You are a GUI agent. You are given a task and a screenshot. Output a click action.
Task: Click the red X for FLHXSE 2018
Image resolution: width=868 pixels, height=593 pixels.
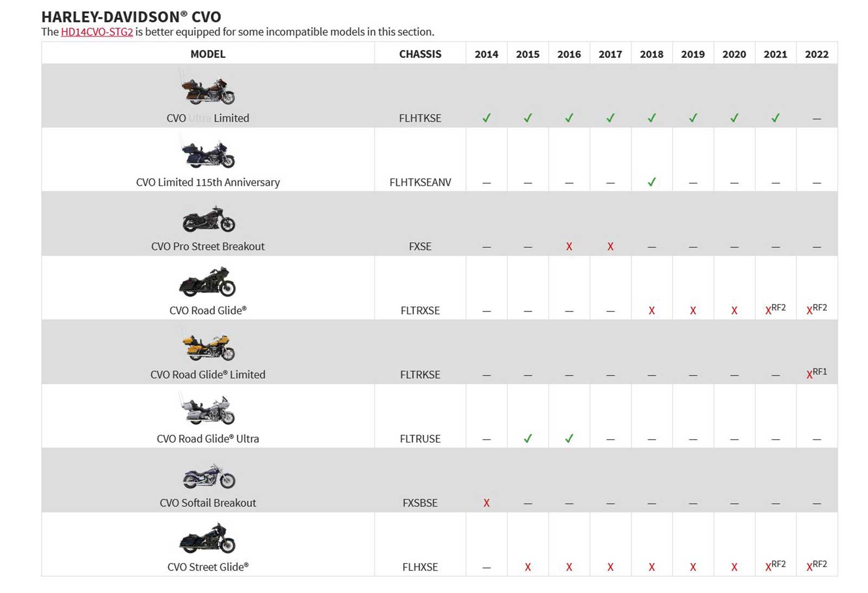652,567
